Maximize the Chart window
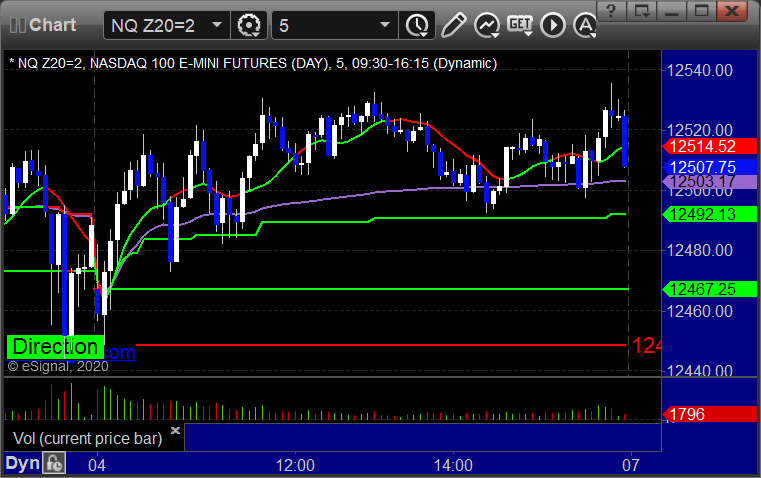The image size is (761, 478). coord(701,11)
